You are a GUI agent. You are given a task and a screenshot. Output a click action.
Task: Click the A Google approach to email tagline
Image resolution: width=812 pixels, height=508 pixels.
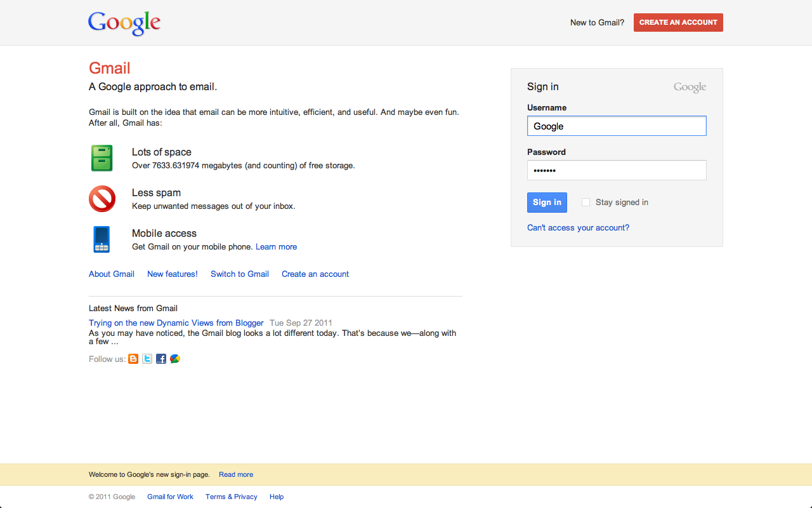pos(153,87)
